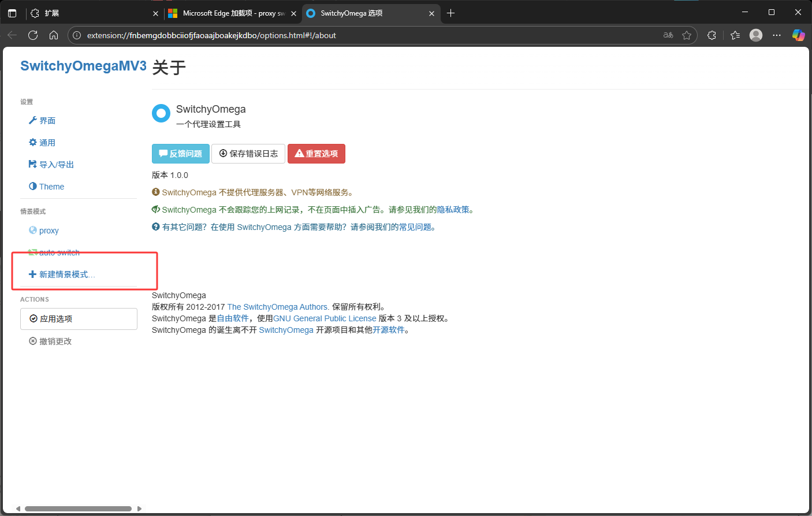Screen dimensions: 812x516
Task: Click the SwitchyOmega circle logo
Action: (161, 113)
